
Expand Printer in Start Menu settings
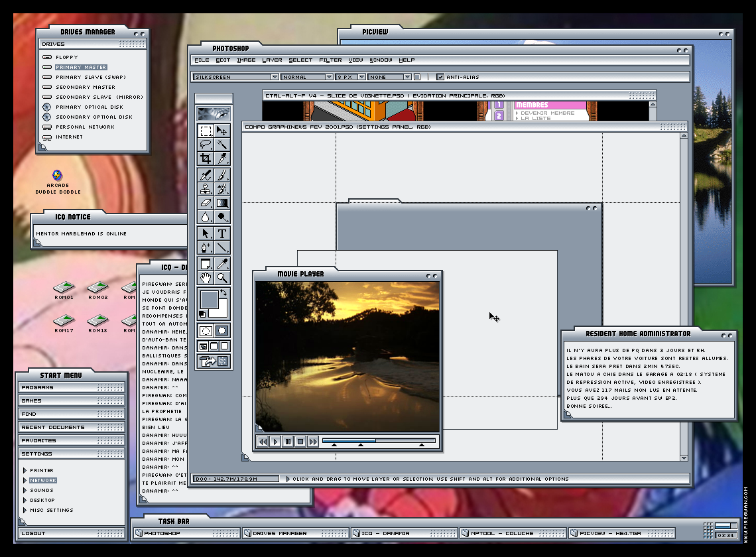(x=25, y=470)
